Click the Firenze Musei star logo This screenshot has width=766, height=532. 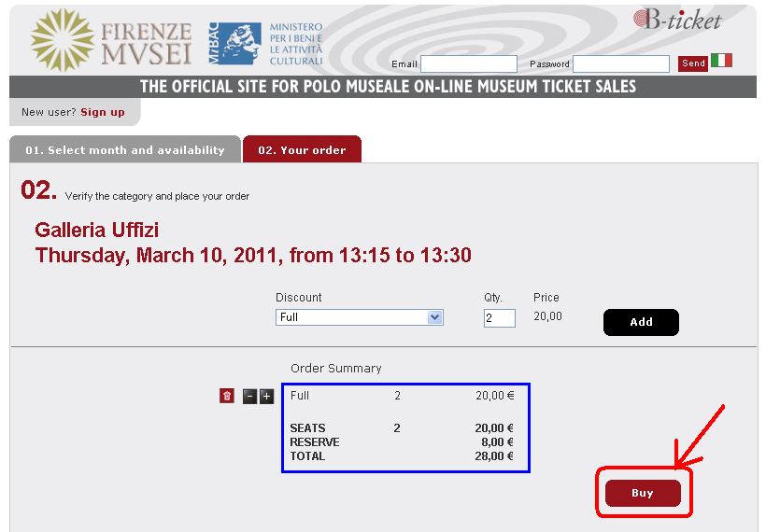click(x=63, y=40)
